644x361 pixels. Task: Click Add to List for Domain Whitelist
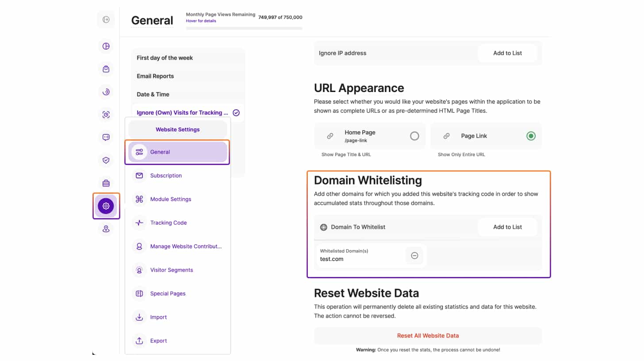pos(507,227)
